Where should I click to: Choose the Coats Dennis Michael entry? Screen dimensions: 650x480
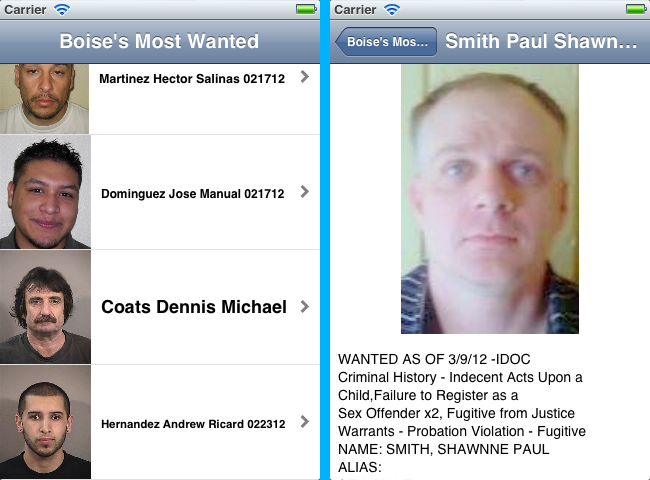[x=194, y=307]
